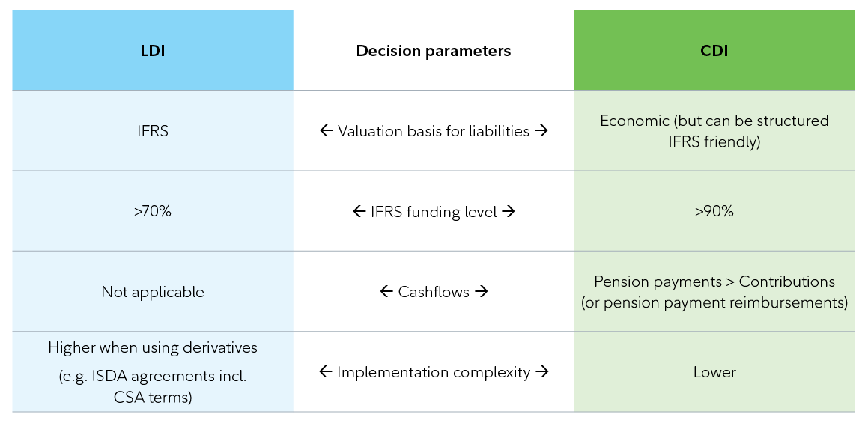Select the >90% funding level cell
The image size is (868, 423).
[714, 212]
